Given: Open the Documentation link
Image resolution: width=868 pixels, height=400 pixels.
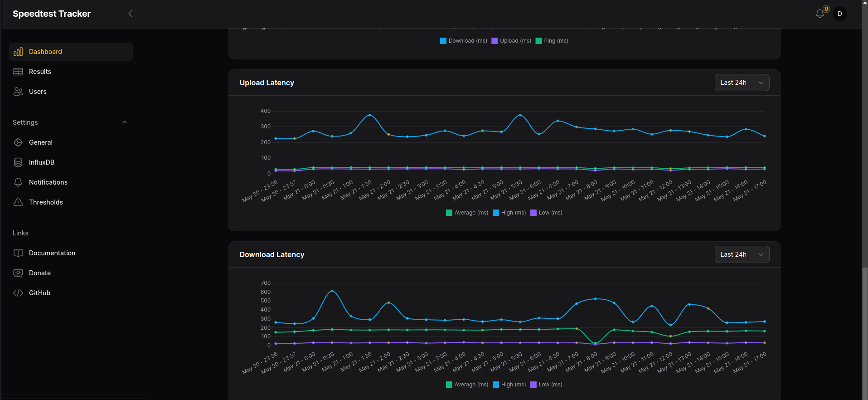Looking at the screenshot, I should coord(71,253).
